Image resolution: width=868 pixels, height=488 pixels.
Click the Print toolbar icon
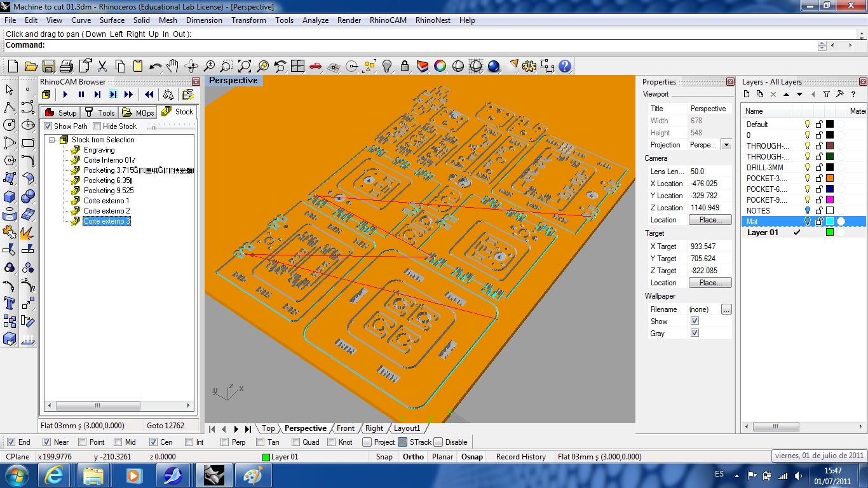(66, 66)
